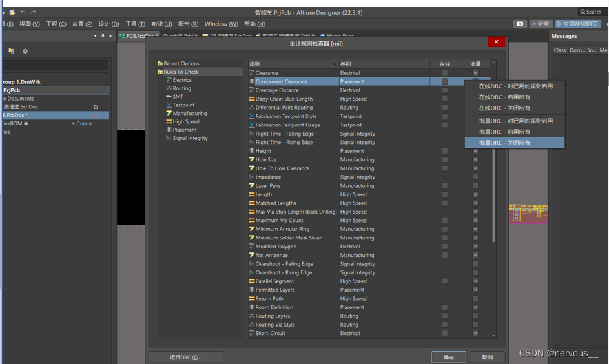
Task: Click the Electrical rule category icon
Action: 169,80
